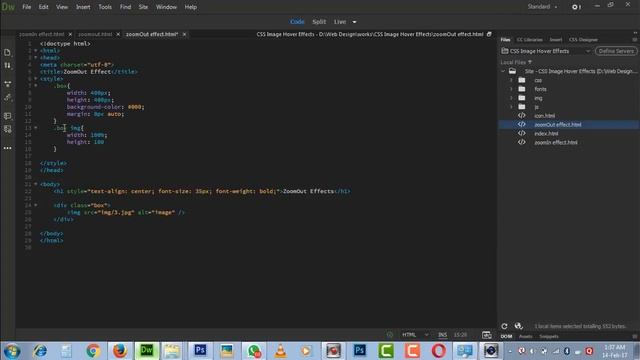The image size is (640, 360).
Task: Switch to Split view
Action: coord(319,22)
